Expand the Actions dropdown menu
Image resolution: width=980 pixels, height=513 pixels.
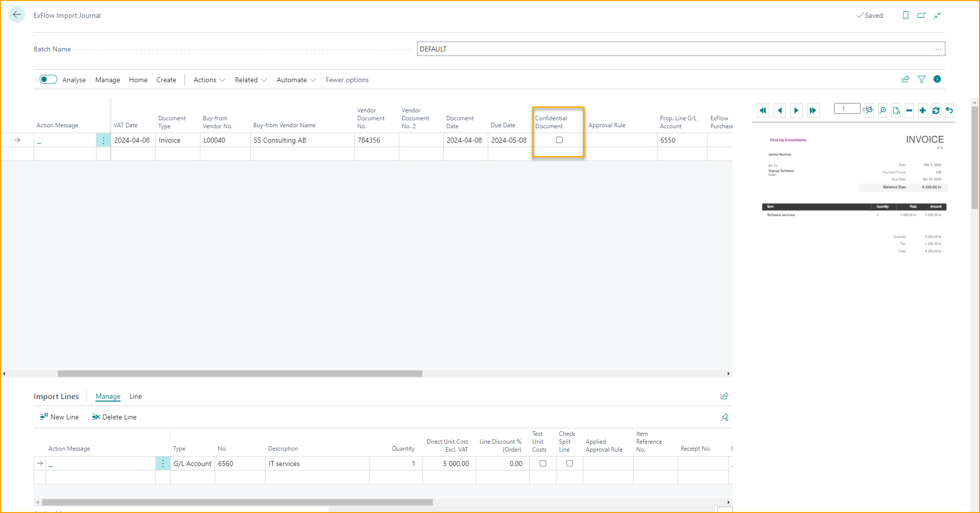click(x=209, y=80)
